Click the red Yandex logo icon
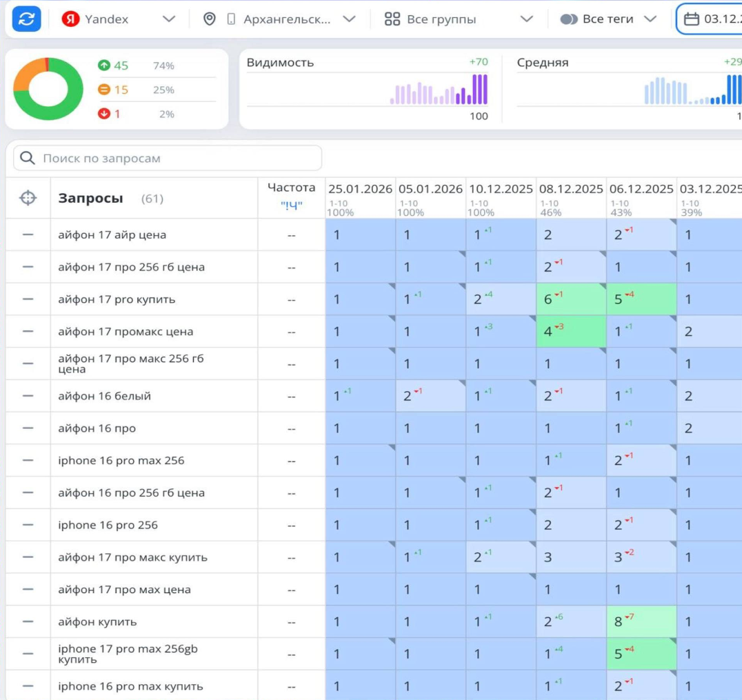Viewport: 742px width, 700px height. coord(70,19)
